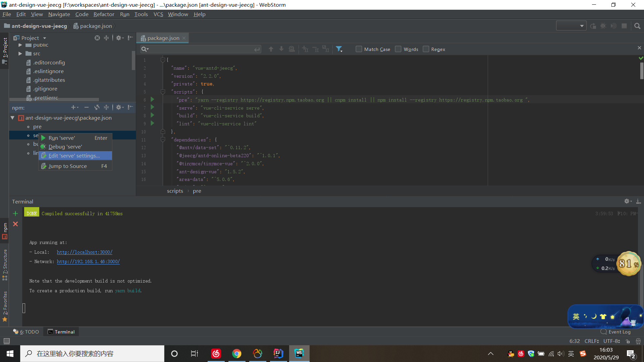644x362 pixels.
Task: Toggle the Words search checkbox
Action: click(398, 49)
